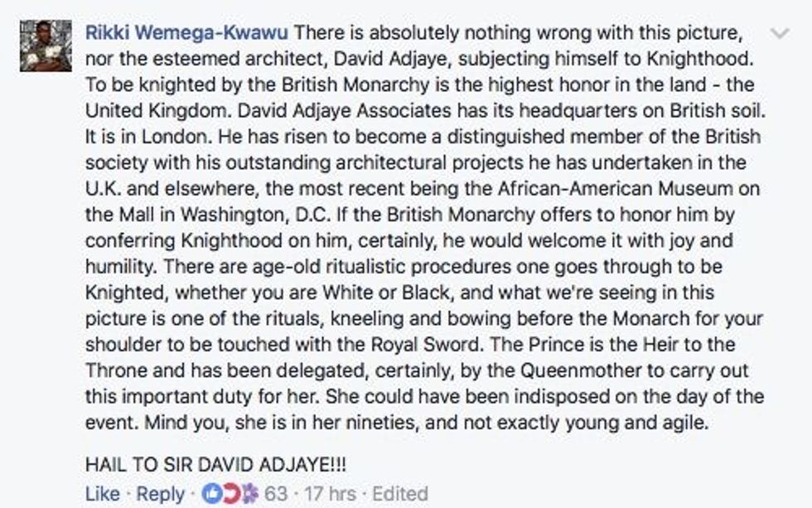Click 'United Kingdom' in the comment body

(x=158, y=111)
